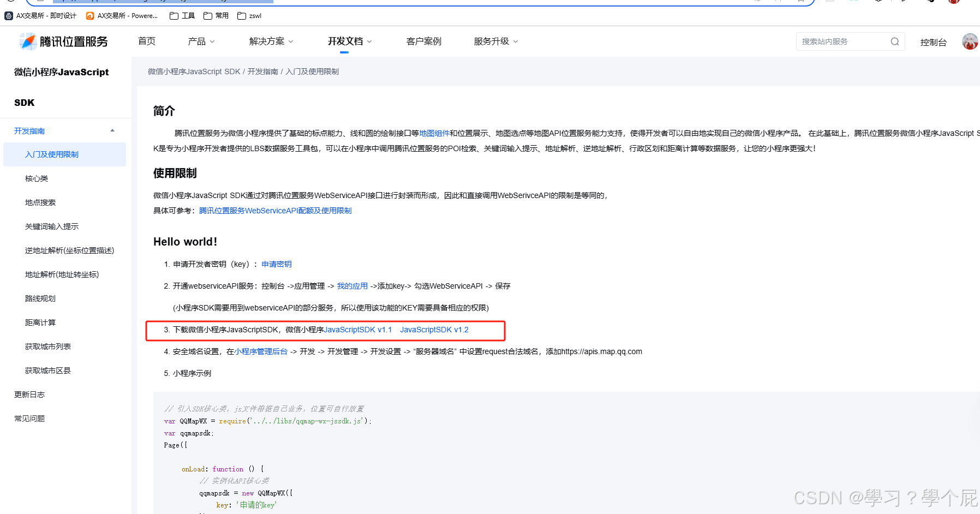Open the zswl bookmarks folder
This screenshot has width=980, height=514.
248,16
